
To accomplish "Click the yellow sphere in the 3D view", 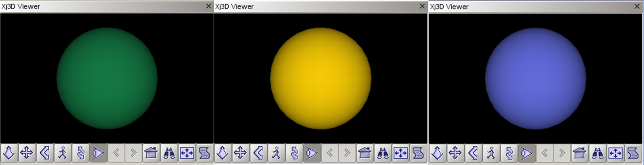I will 321,78.
